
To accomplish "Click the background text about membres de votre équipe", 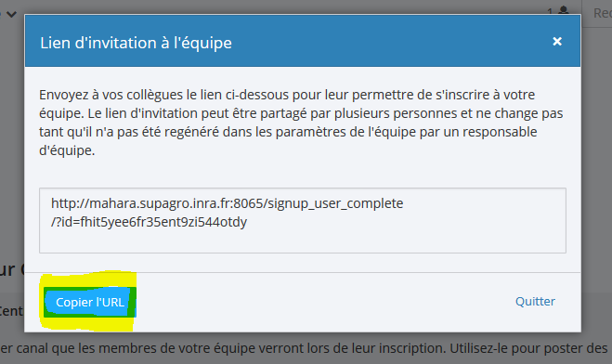I will (305, 348).
